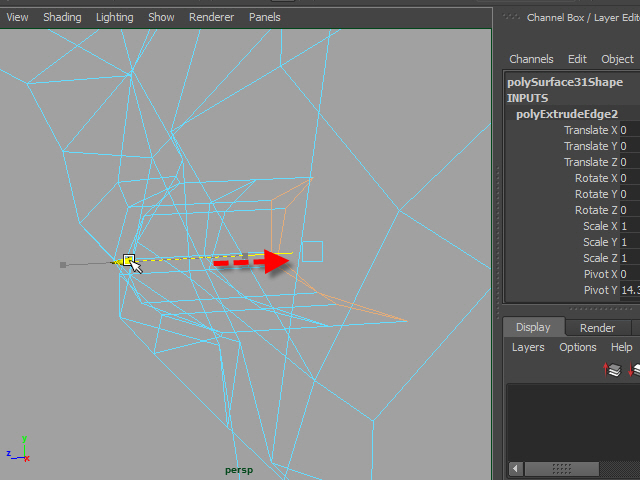Open the Panels menu
Image resolution: width=640 pixels, height=480 pixels.
264,17
